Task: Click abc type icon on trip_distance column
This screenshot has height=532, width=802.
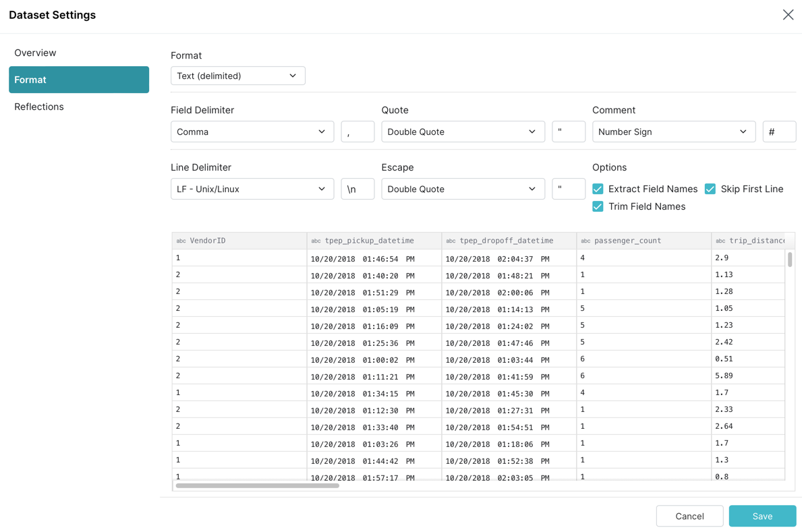Action: pyautogui.click(x=720, y=241)
